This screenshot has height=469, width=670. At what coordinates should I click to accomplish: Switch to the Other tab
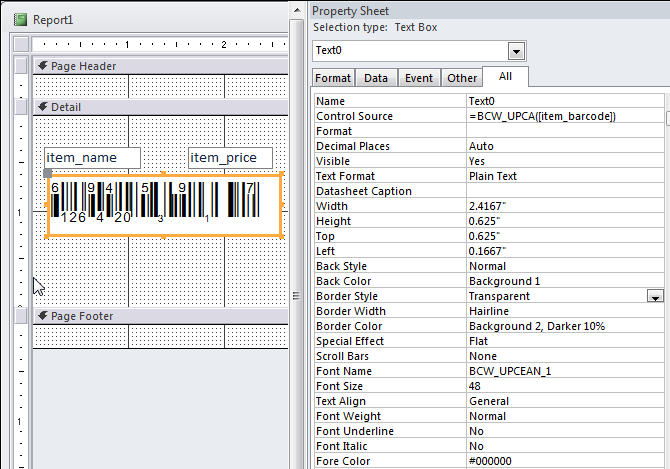(462, 78)
